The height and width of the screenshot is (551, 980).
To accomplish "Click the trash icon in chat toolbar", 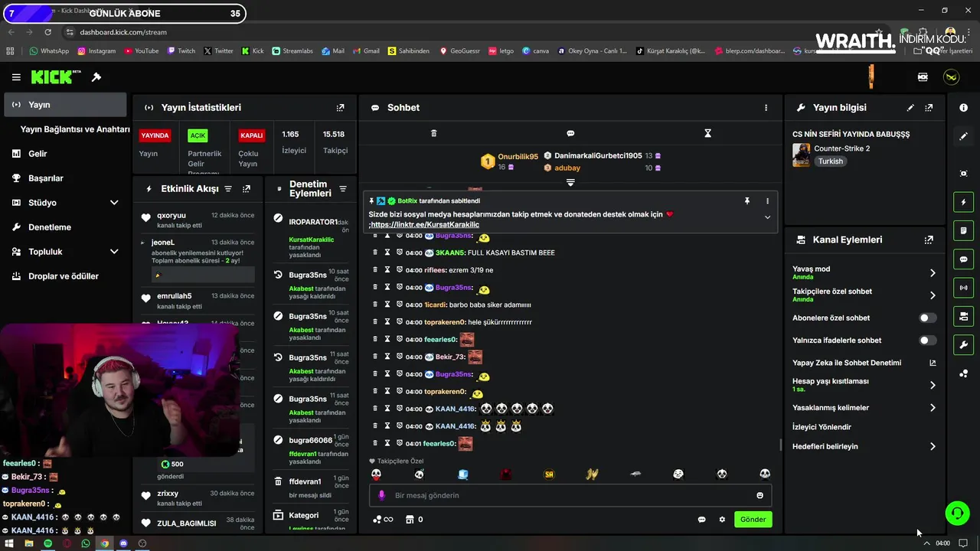I will [433, 133].
